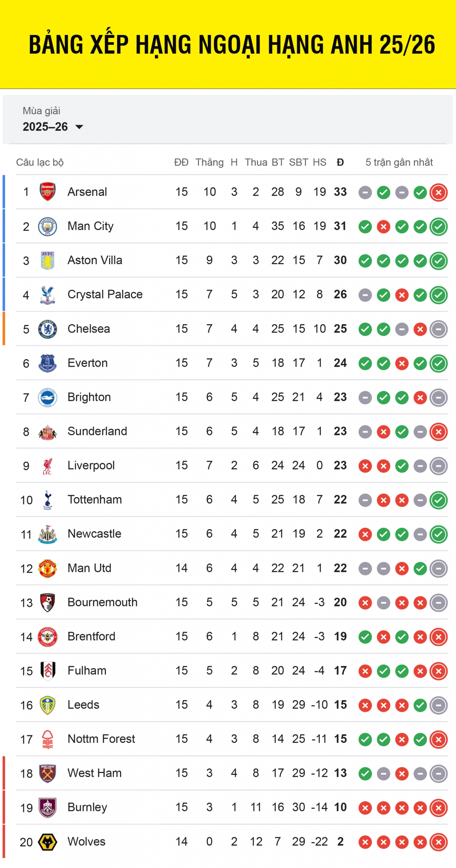Open the 2025–26 season dropdown arrow

coord(79,127)
